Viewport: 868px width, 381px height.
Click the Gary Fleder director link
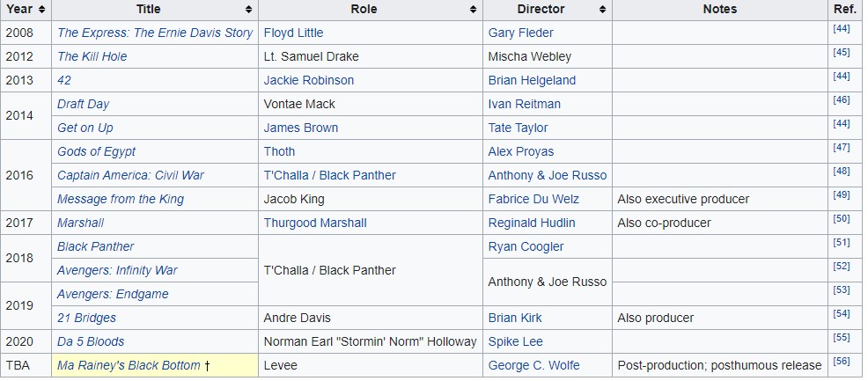click(x=520, y=33)
